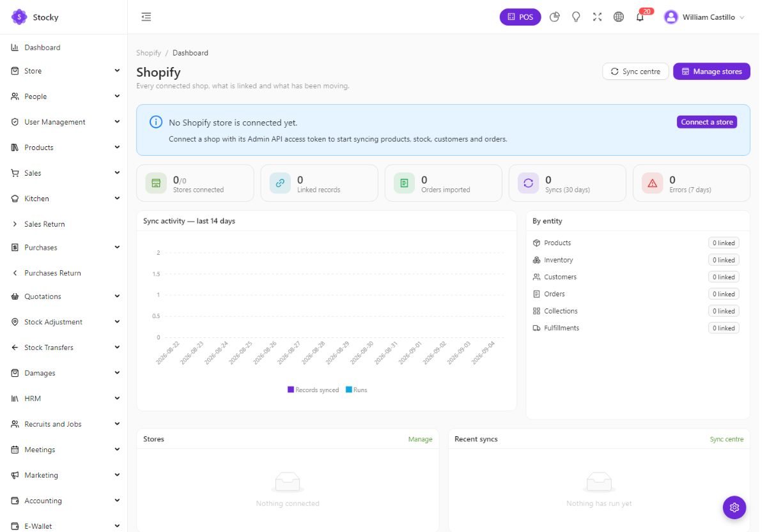Open the pie chart report icon in header
767x532 pixels.
pos(555,17)
